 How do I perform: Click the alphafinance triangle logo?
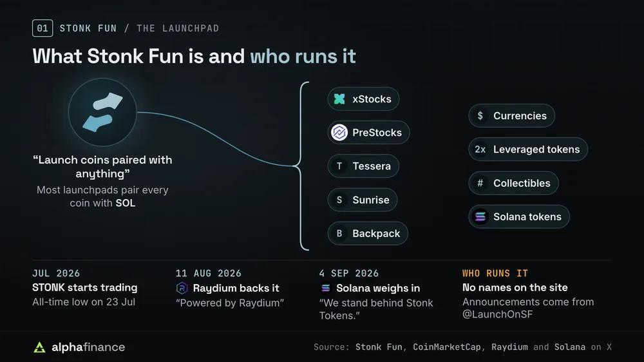coord(39,347)
